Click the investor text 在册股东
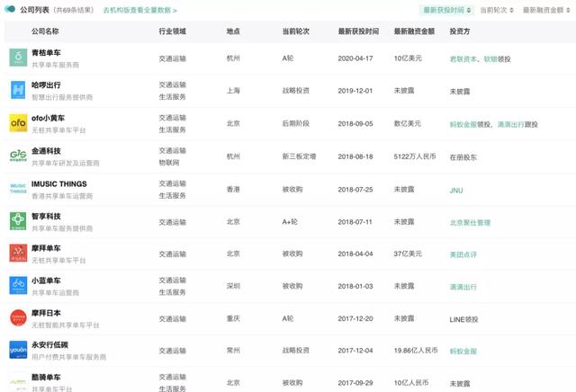The height and width of the screenshot is (392, 576). click(x=463, y=157)
